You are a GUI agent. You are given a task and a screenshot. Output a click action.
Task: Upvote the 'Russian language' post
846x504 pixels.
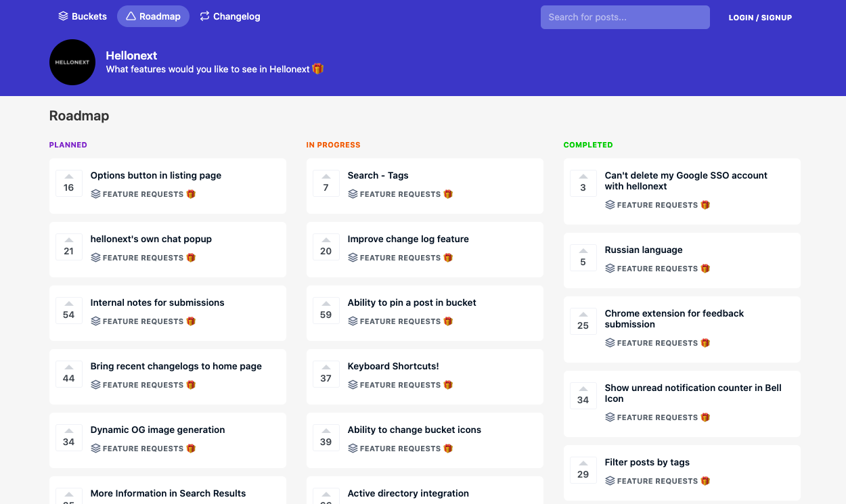[x=583, y=258]
